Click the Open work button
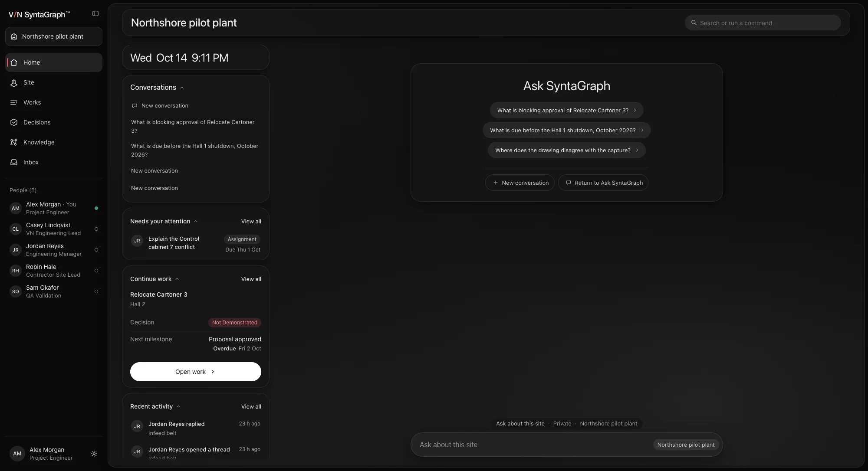 pyautogui.click(x=196, y=372)
